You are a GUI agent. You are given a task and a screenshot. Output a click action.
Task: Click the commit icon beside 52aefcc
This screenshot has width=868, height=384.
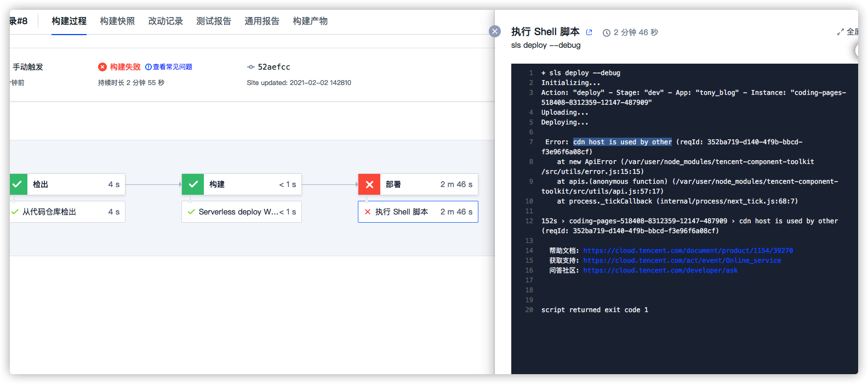(x=251, y=67)
